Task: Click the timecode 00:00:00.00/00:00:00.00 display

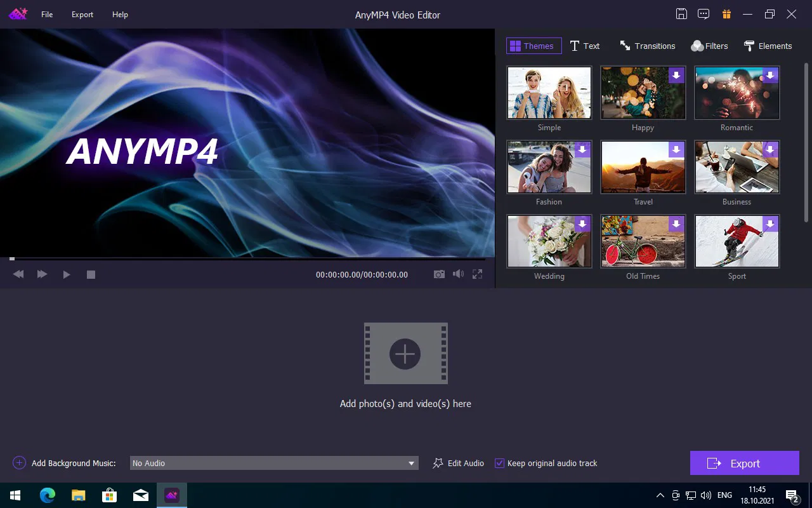Action: pyautogui.click(x=362, y=275)
